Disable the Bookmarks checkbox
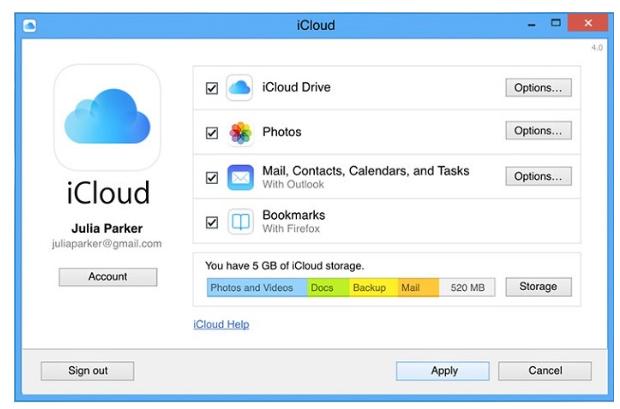Image resolution: width=620 pixels, height=409 pixels. point(212,222)
